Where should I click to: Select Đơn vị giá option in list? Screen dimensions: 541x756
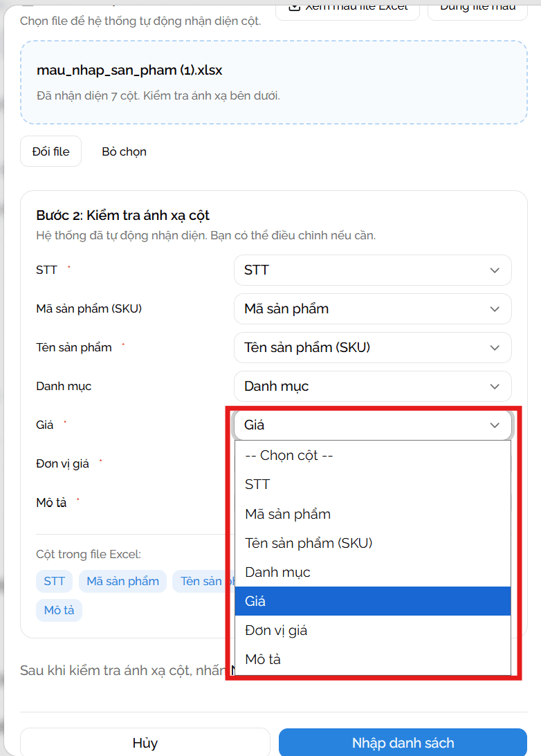tap(372, 630)
